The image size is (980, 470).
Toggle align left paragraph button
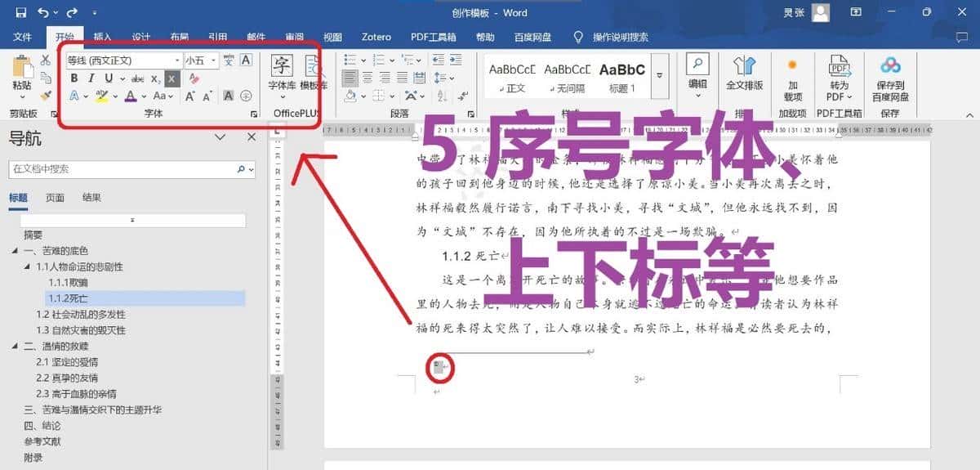tap(350, 78)
